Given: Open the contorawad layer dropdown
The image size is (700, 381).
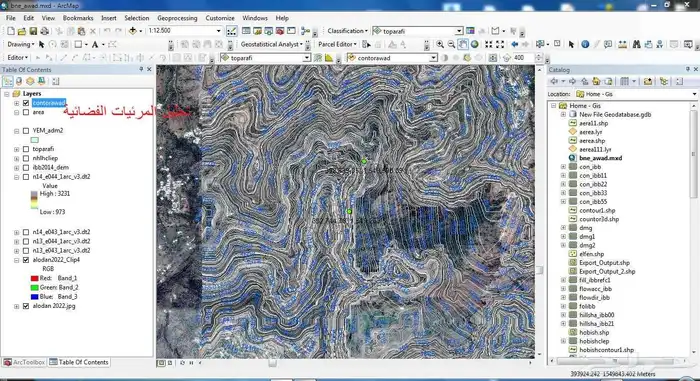Looking at the screenshot, I should (x=433, y=58).
